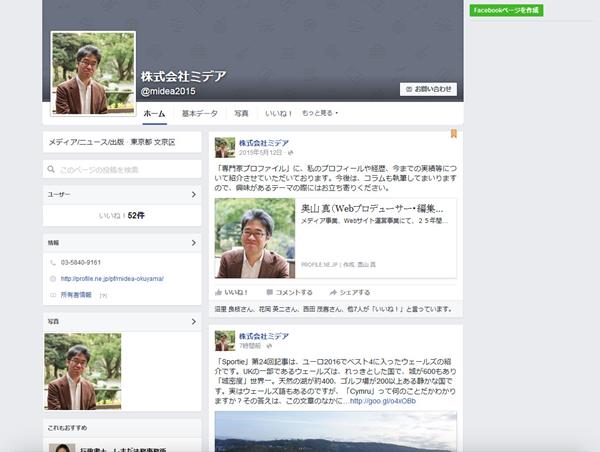600x452 pixels.
Task: Expand the 写真 sidebar section chevron
Action: [194, 321]
